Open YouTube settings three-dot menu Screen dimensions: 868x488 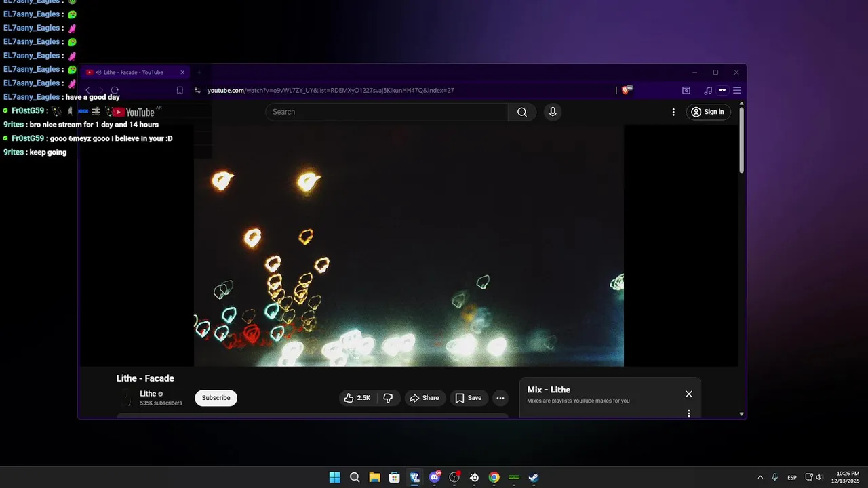673,112
